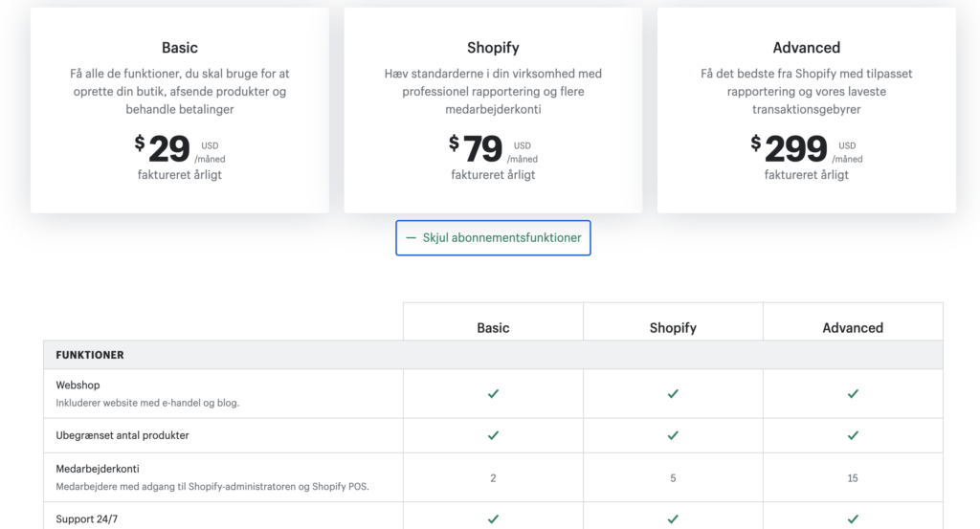The height and width of the screenshot is (529, 980).
Task: Click 'faktureret årligt' under Basic price
Action: [x=180, y=175]
